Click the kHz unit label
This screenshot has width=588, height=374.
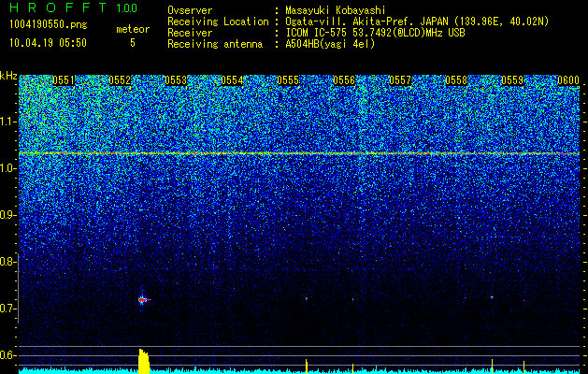[x=8, y=76]
